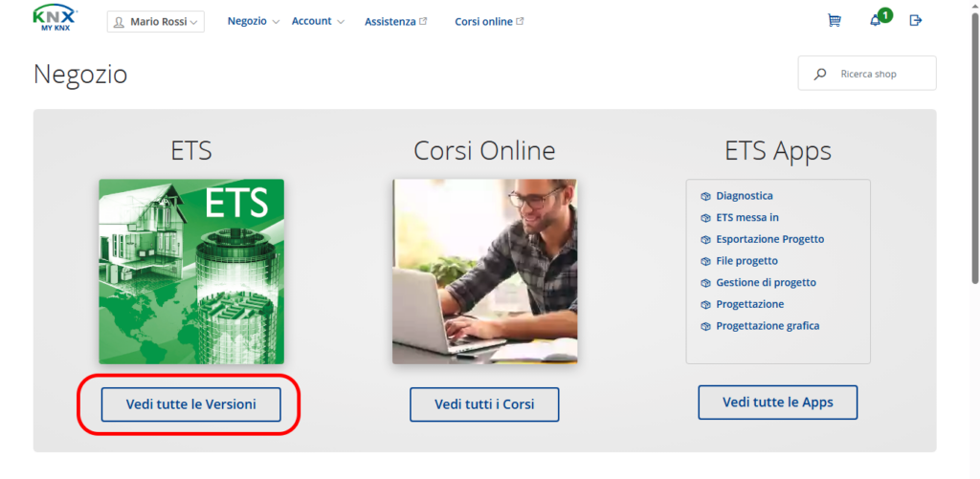Open the Diagnostica apps link

coord(745,196)
